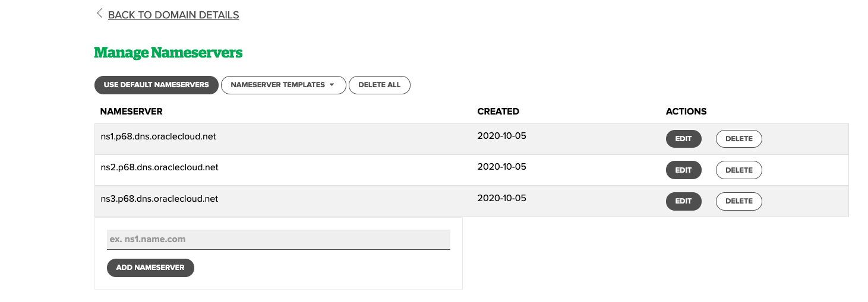
Task: Click the Manage Nameservers heading
Action: click(x=168, y=53)
